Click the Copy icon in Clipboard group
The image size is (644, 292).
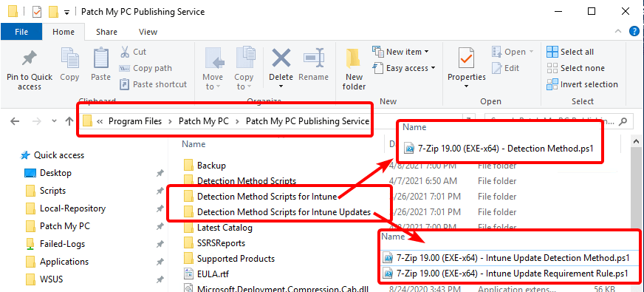(x=69, y=58)
